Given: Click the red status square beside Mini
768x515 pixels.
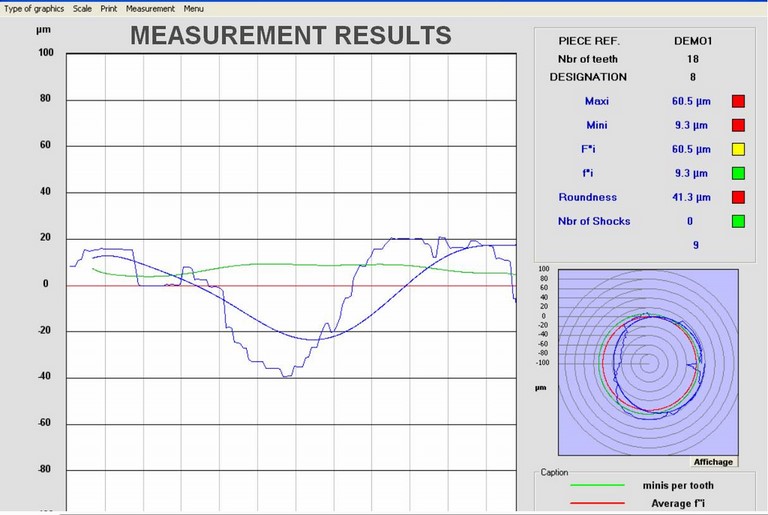Looking at the screenshot, I should coord(739,125).
